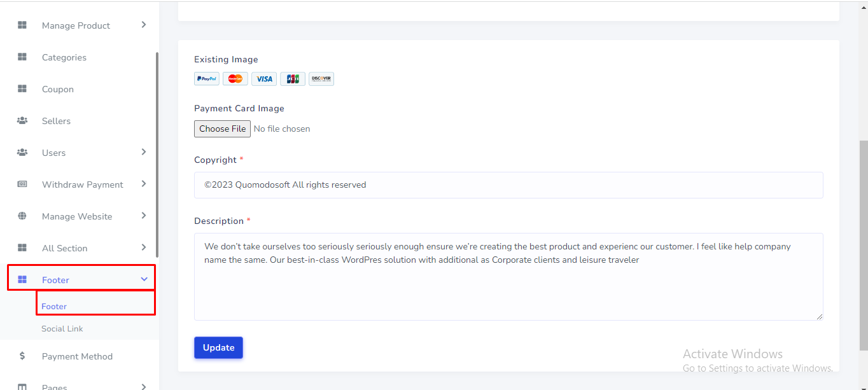Open the Social Link submenu item
The image size is (868, 390).
62,329
